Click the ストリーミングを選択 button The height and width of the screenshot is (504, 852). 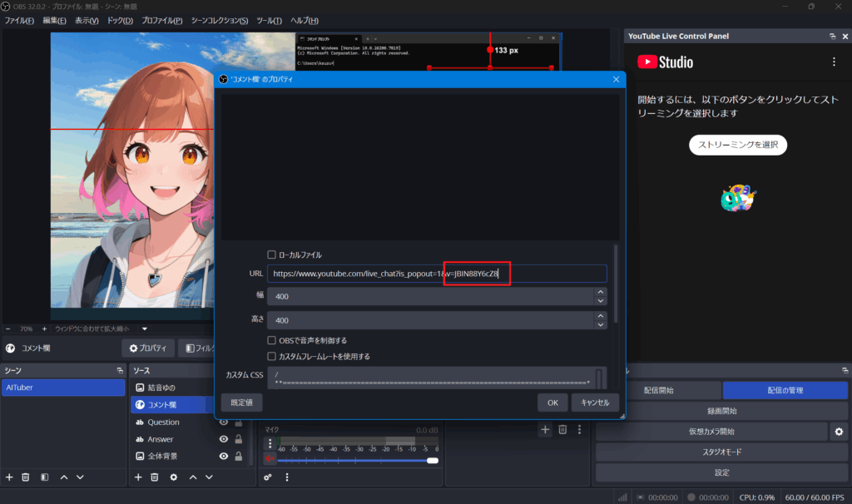pyautogui.click(x=737, y=145)
